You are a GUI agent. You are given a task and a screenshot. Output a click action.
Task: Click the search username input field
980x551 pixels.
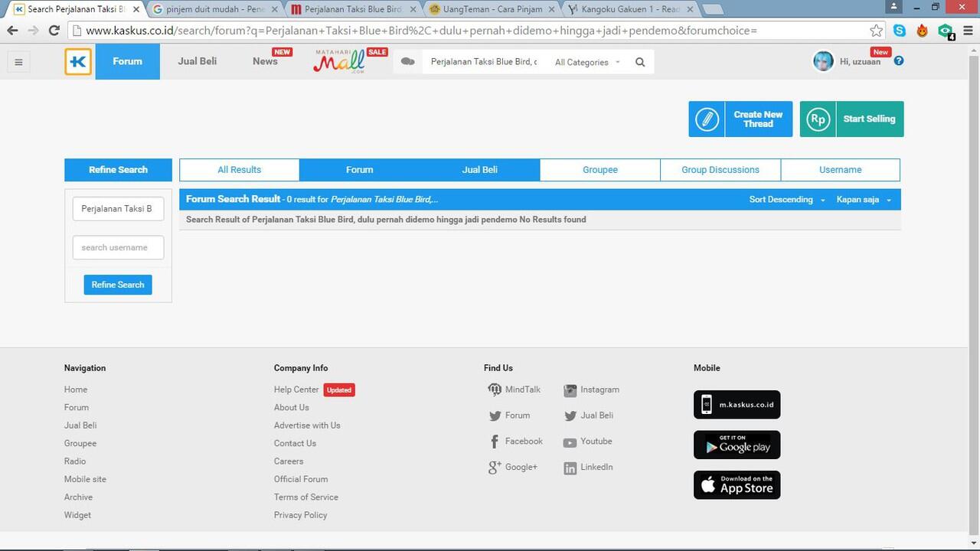[x=118, y=248]
